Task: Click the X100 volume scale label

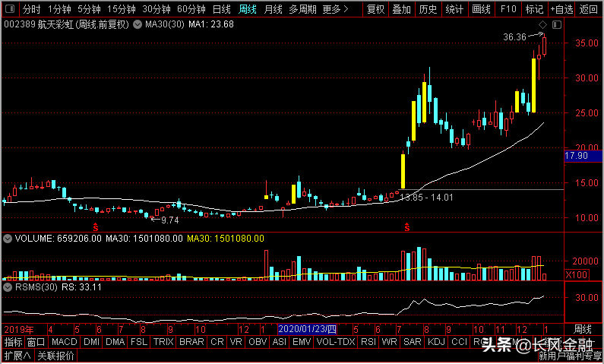Action: [577, 275]
